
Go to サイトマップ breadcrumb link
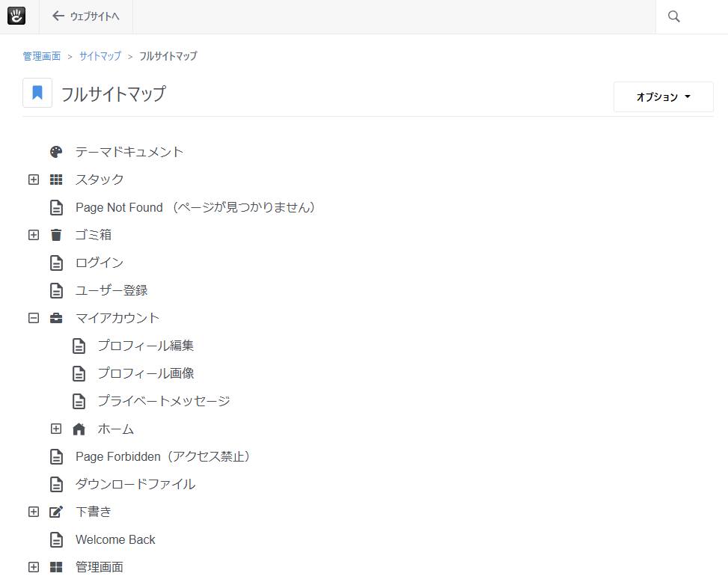point(100,56)
